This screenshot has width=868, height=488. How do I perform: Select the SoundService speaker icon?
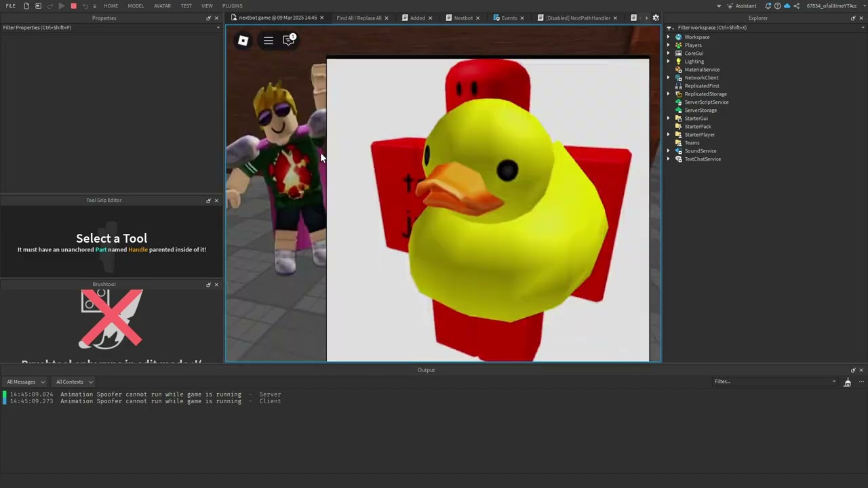678,151
